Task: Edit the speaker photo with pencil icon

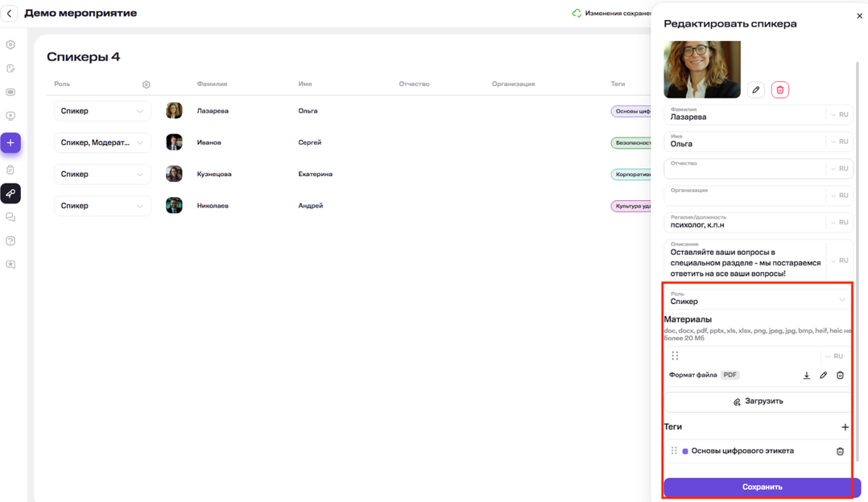Action: click(755, 90)
